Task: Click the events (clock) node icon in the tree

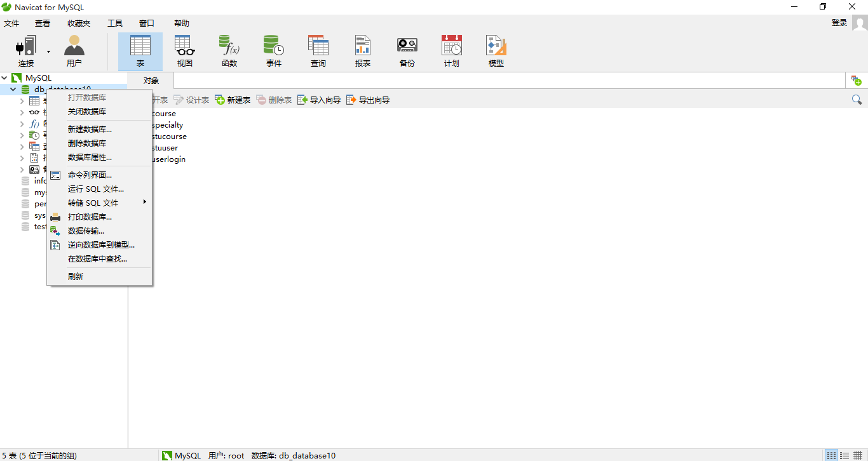Action: (34, 135)
